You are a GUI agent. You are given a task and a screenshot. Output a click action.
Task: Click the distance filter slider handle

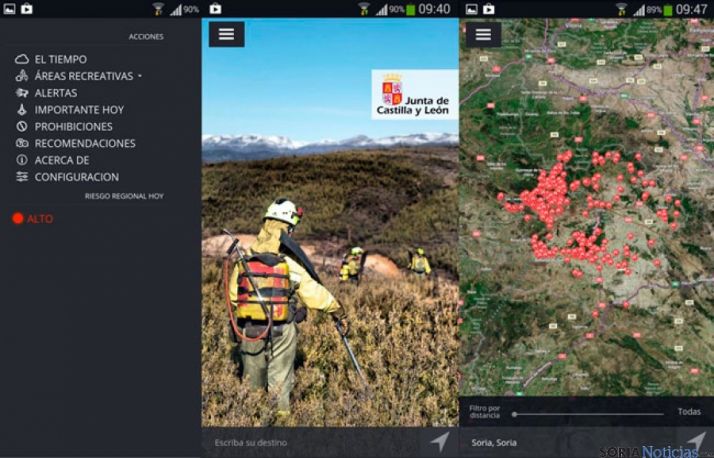tap(514, 412)
